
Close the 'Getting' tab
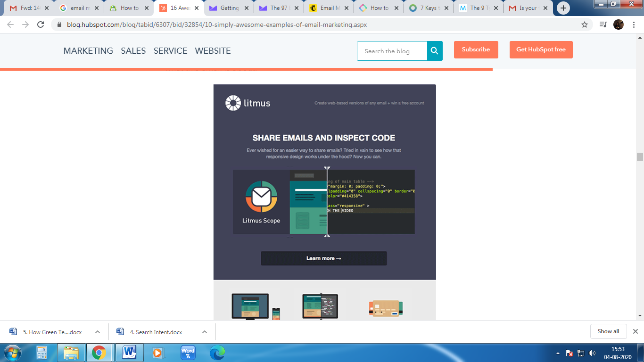[247, 8]
